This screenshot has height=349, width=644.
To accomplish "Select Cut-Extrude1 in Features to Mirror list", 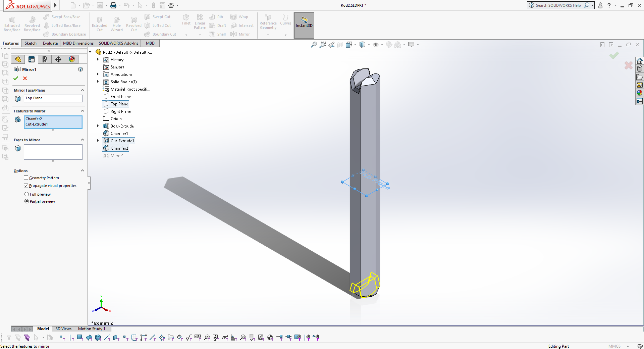I will [x=37, y=124].
